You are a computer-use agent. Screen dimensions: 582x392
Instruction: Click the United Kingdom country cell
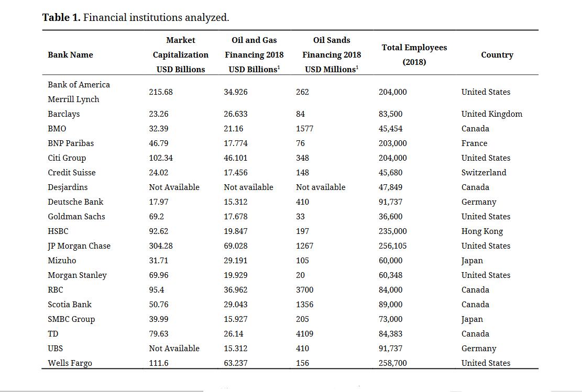491,114
